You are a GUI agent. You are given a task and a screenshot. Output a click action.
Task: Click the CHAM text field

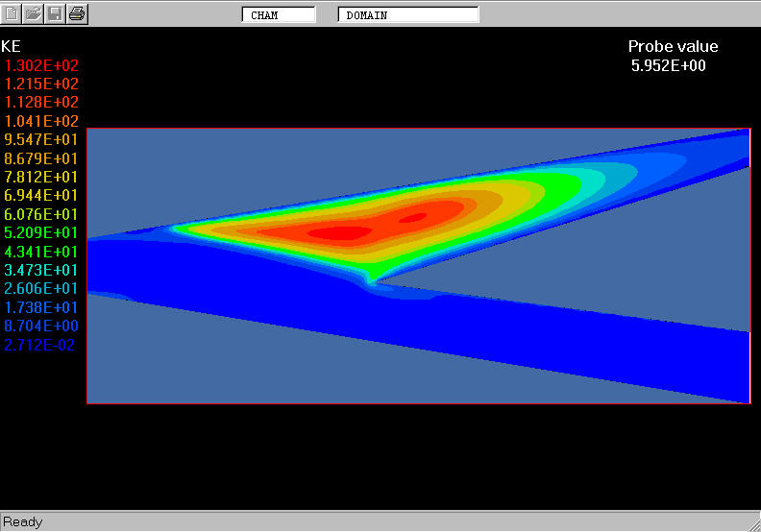pos(278,15)
